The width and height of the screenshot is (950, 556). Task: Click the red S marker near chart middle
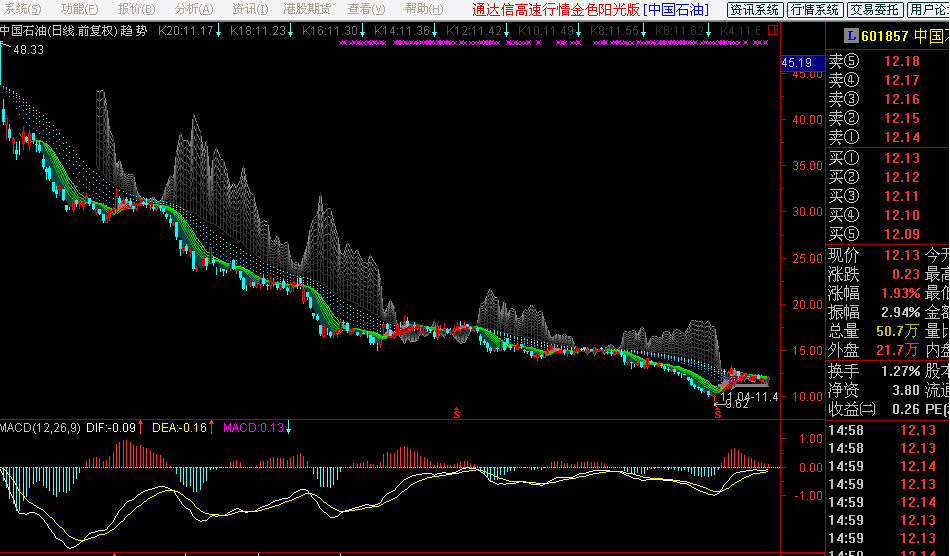[457, 414]
